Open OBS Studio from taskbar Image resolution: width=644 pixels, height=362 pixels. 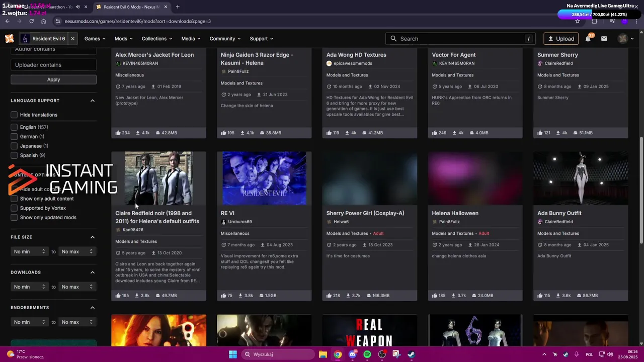(x=382, y=354)
